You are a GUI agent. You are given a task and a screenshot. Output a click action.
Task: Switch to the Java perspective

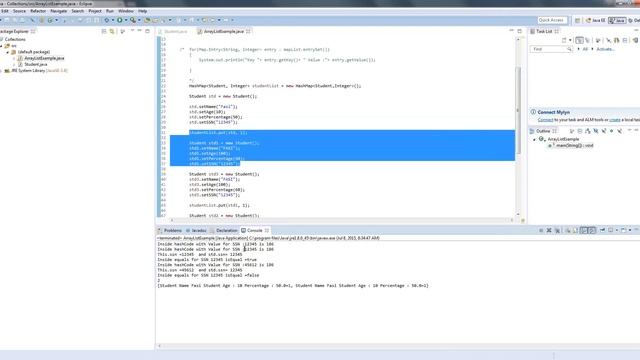pyautogui.click(x=617, y=20)
